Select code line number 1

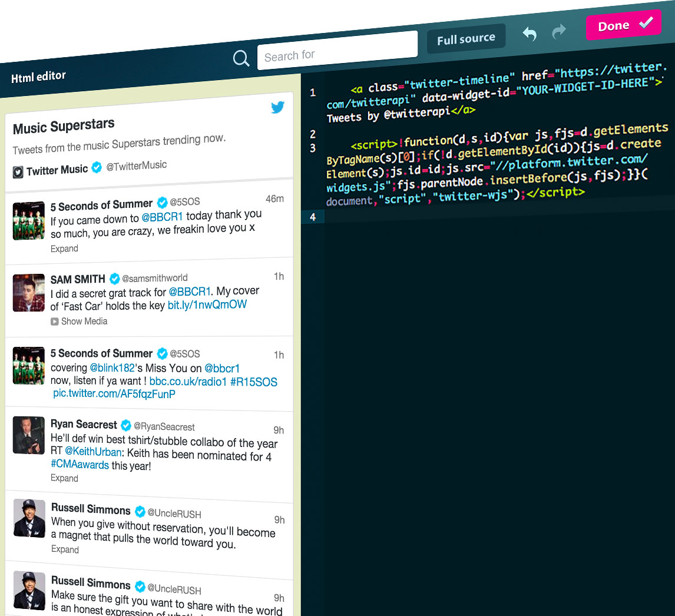(313, 92)
